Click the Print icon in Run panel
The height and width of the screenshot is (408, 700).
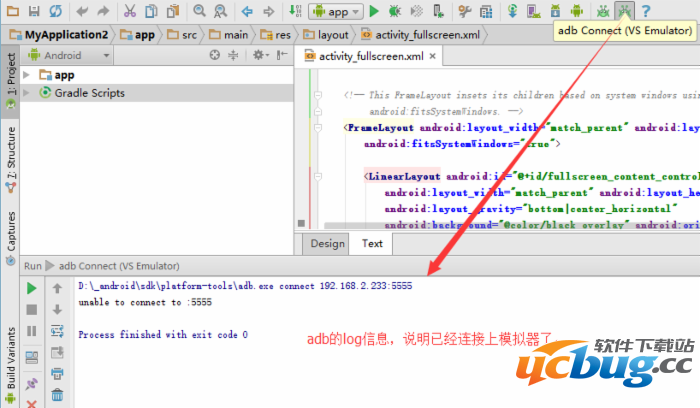pos(57,375)
